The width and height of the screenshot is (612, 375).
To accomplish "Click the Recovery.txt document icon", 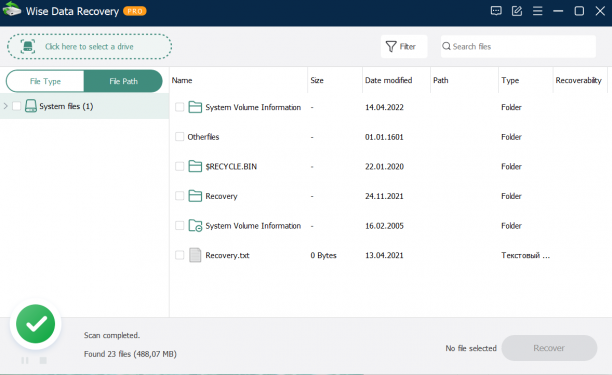I will pos(195,255).
